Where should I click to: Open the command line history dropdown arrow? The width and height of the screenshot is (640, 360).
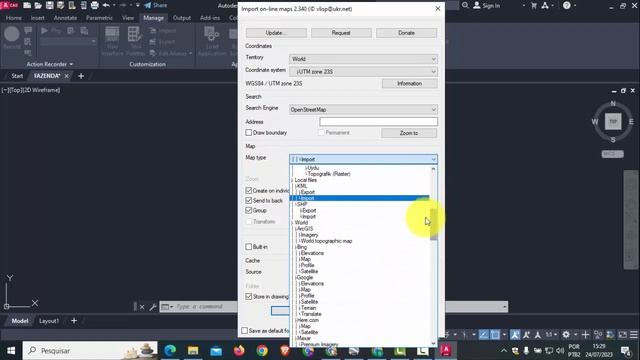pos(504,307)
